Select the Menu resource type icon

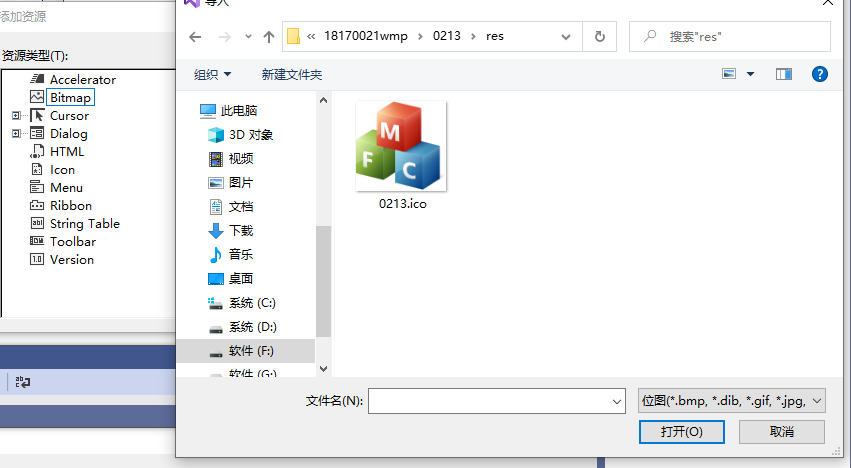(x=37, y=187)
